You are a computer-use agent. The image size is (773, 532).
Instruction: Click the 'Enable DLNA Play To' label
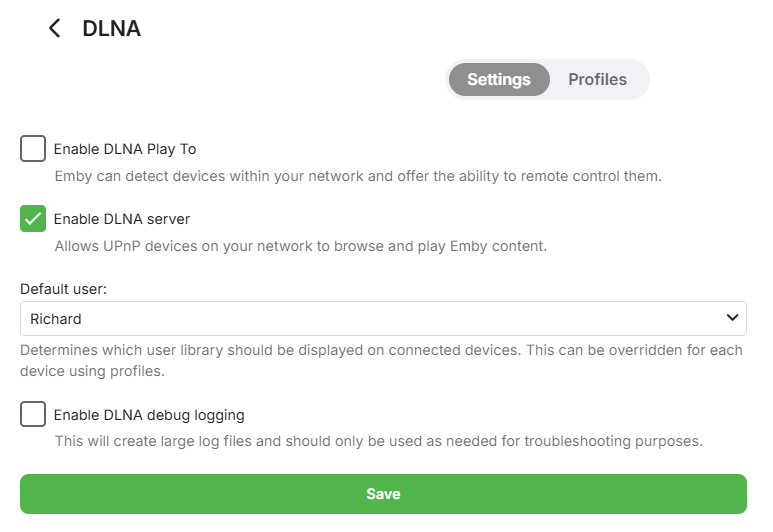click(124, 149)
